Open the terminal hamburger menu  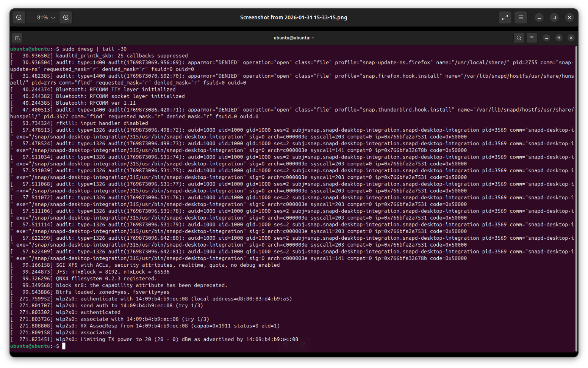pos(532,38)
